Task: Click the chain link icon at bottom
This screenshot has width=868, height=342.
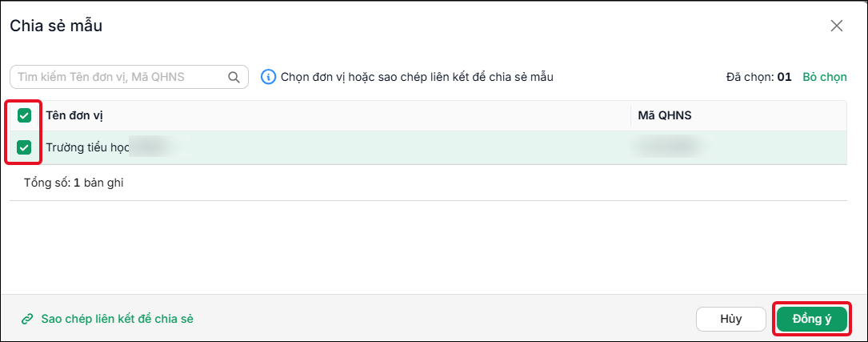Action: pos(27,320)
